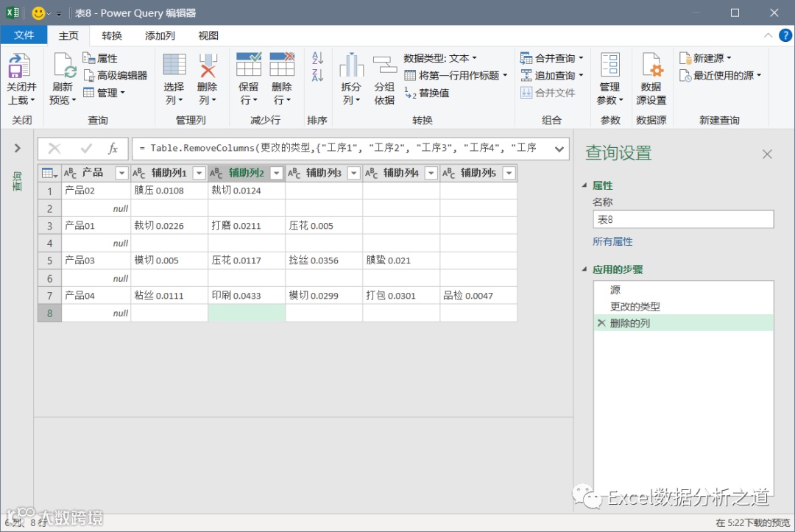Sort ascending with the A-Z icon

click(x=317, y=57)
